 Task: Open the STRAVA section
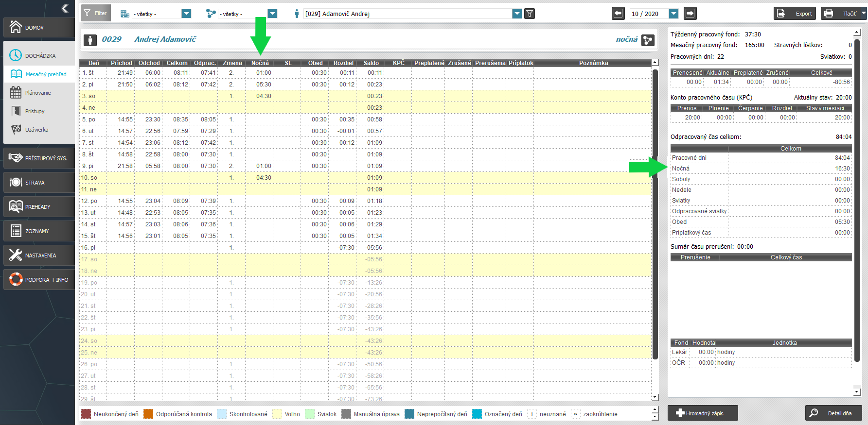click(39, 182)
